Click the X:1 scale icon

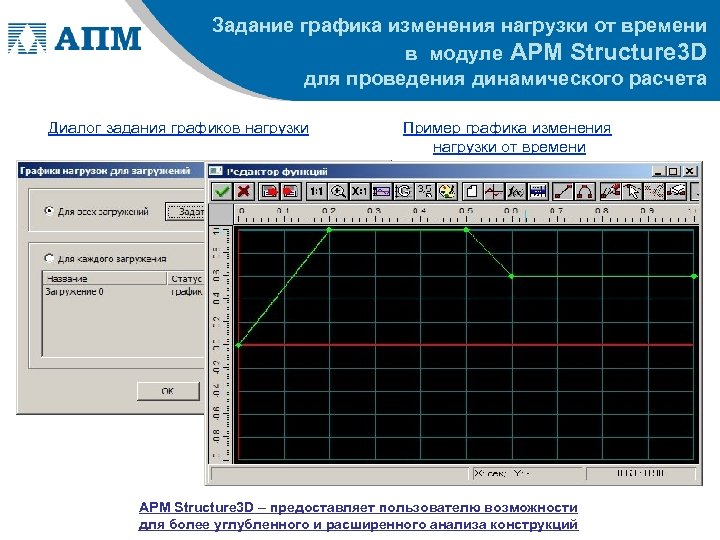pyautogui.click(x=360, y=191)
